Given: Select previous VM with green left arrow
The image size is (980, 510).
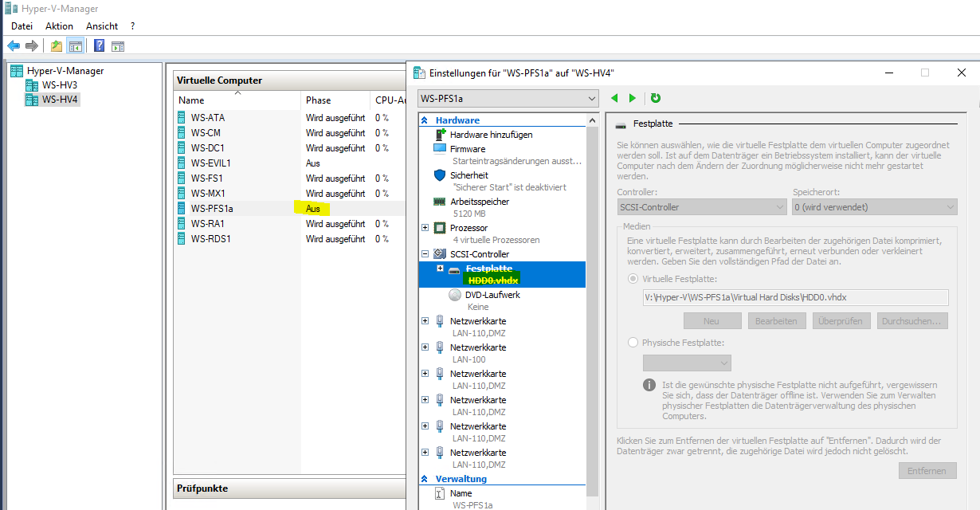Looking at the screenshot, I should (x=614, y=98).
